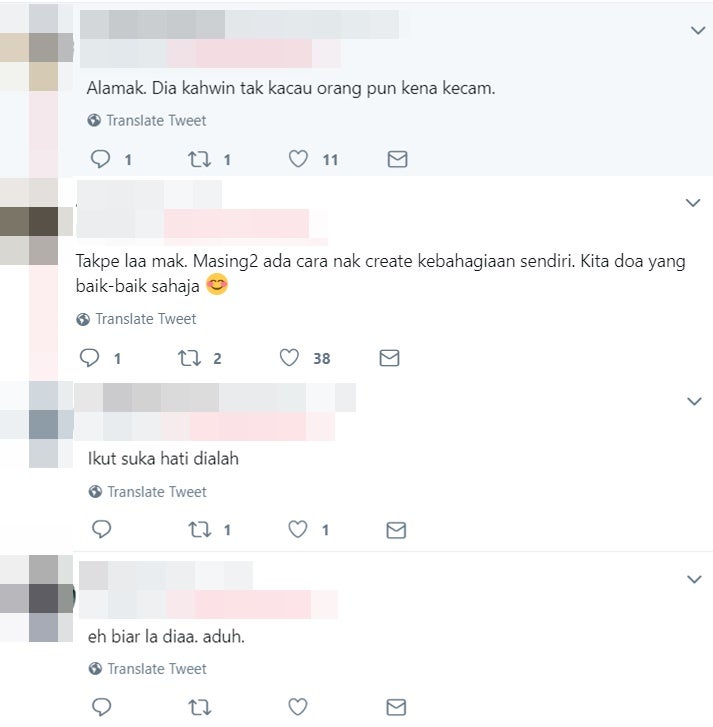This screenshot has width=713, height=727.
Task: Retweet the 'Alamak. Dia kahwin' tweet
Action: coord(199,159)
